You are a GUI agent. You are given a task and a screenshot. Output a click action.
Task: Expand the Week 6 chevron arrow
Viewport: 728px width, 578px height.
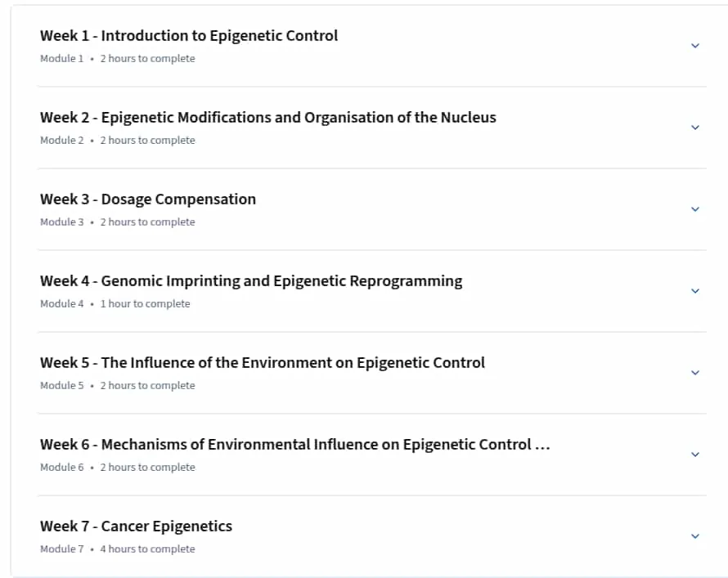[695, 455]
